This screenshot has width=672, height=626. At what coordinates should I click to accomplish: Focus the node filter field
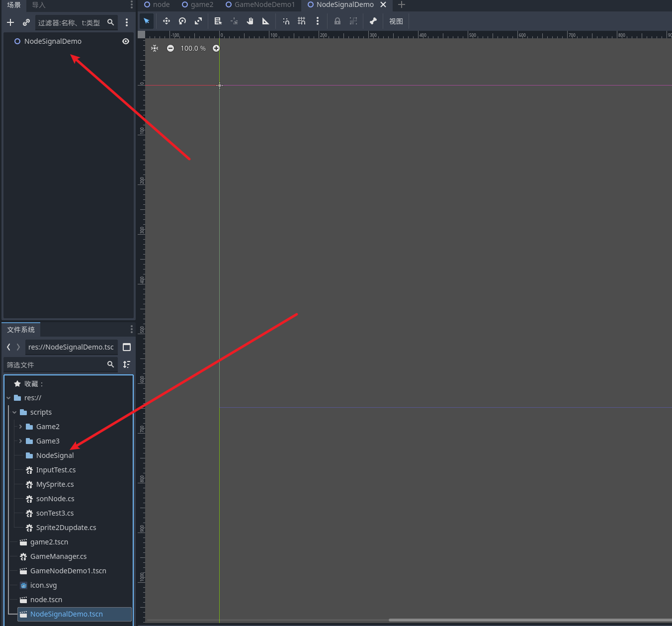tap(77, 22)
